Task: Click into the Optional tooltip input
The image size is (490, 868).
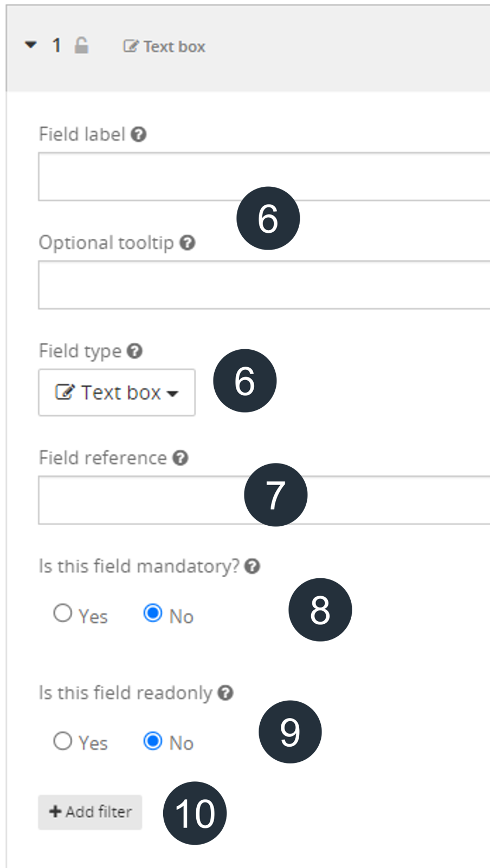Action: (x=264, y=285)
